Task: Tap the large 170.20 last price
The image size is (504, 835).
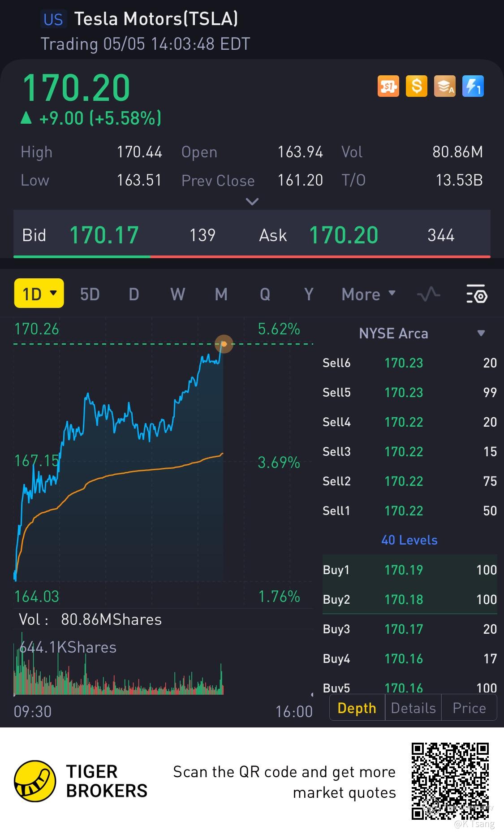Action: (76, 88)
